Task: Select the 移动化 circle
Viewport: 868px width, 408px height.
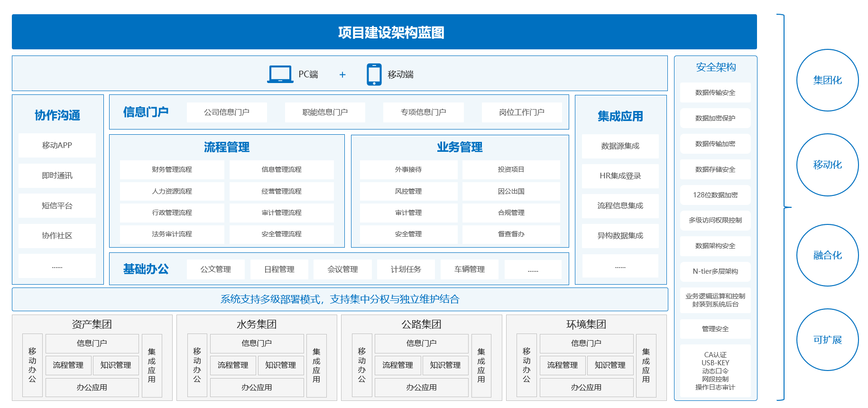Action: click(828, 165)
